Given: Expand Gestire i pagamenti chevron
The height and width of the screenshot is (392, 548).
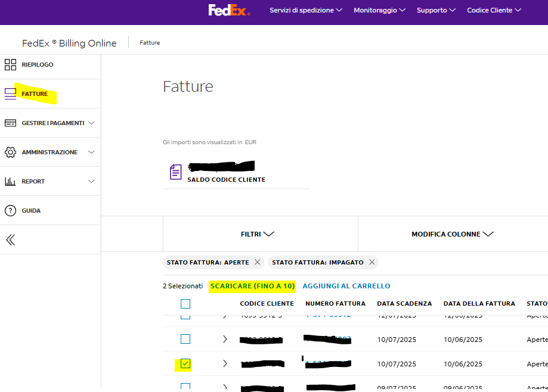Looking at the screenshot, I should pos(92,123).
